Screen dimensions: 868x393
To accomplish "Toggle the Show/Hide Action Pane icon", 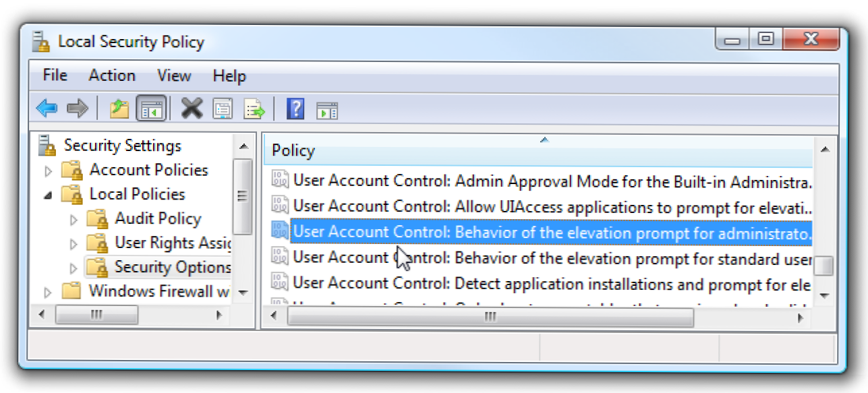I will point(327,110).
